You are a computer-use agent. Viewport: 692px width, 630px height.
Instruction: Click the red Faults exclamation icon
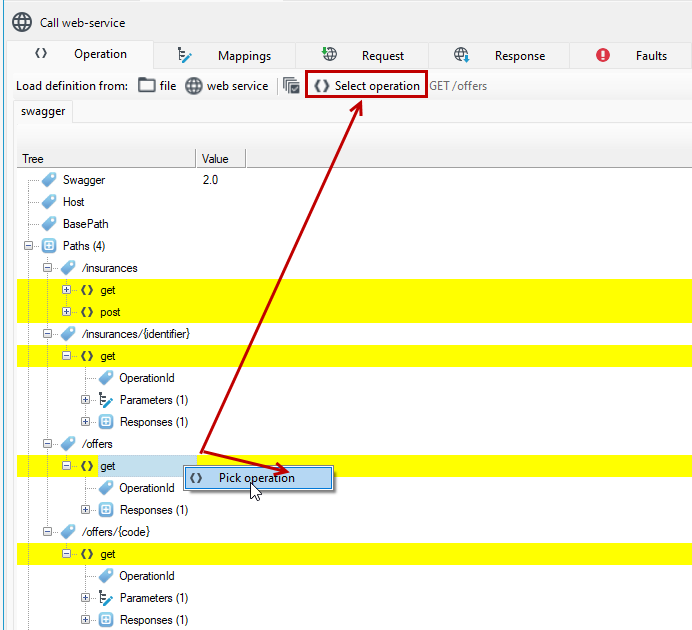(602, 55)
